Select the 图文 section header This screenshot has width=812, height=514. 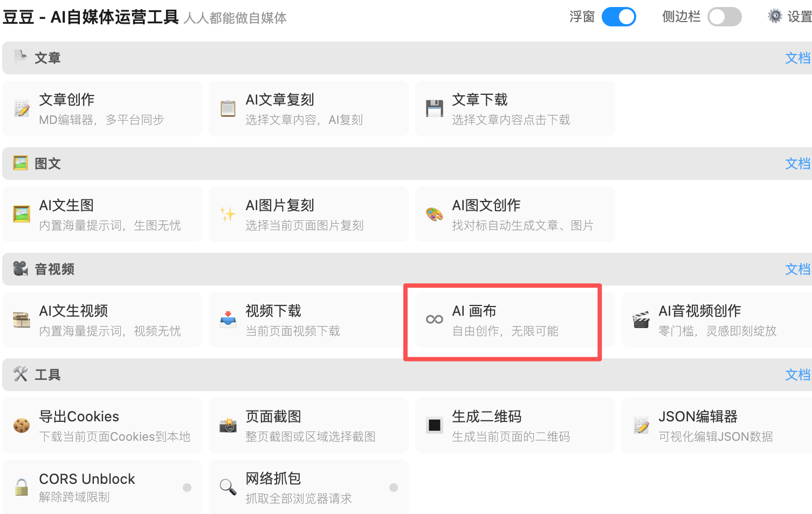(x=47, y=164)
